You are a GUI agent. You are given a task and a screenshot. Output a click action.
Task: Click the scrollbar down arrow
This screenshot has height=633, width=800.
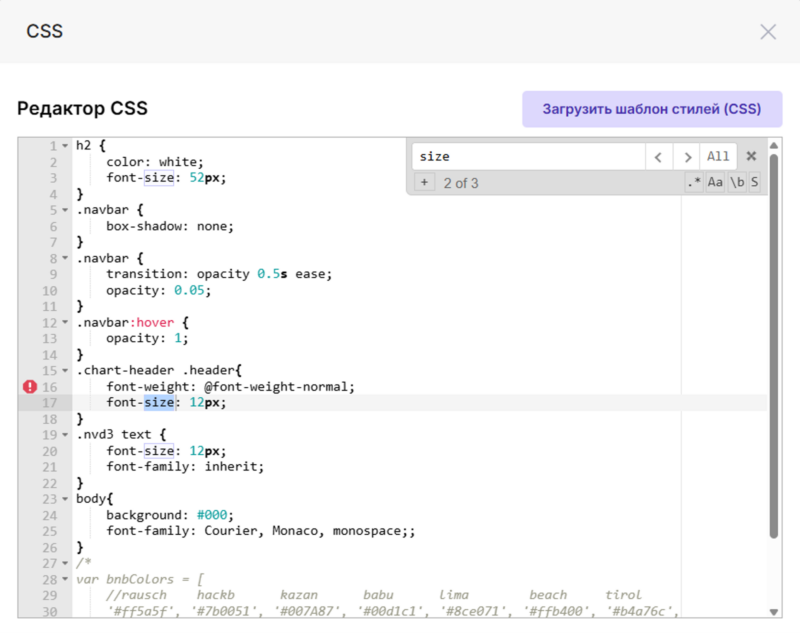pyautogui.click(x=773, y=612)
